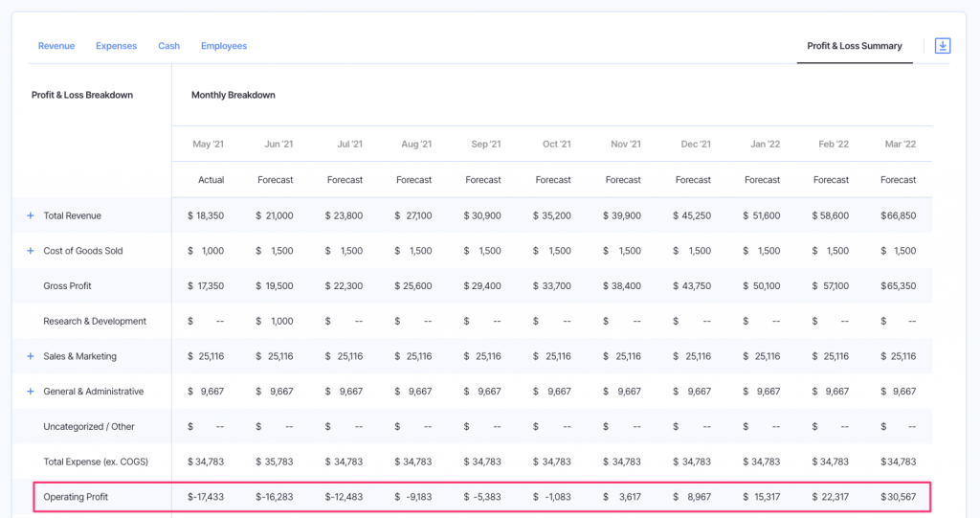This screenshot has height=518, width=980.
Task: Click the Operating Profit value $3,617
Action: click(622, 497)
